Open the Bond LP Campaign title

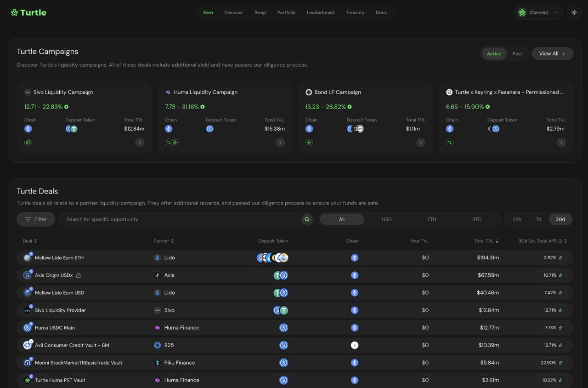click(x=338, y=92)
